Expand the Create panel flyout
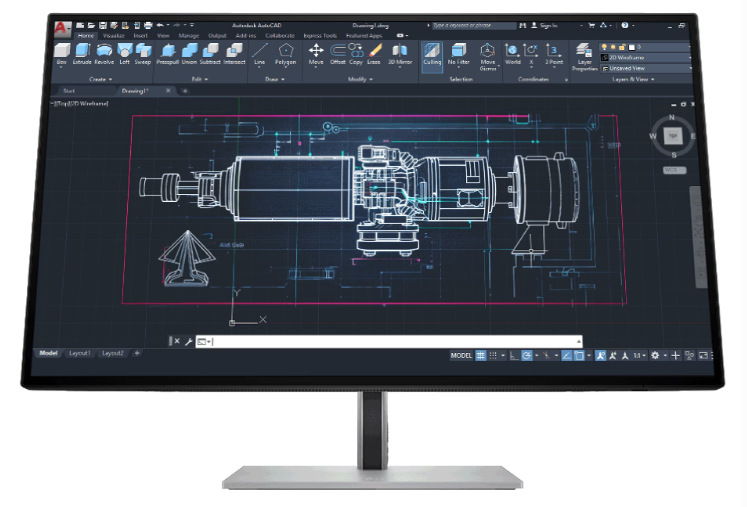Image resolution: width=747 pixels, height=507 pixels. tap(100, 78)
